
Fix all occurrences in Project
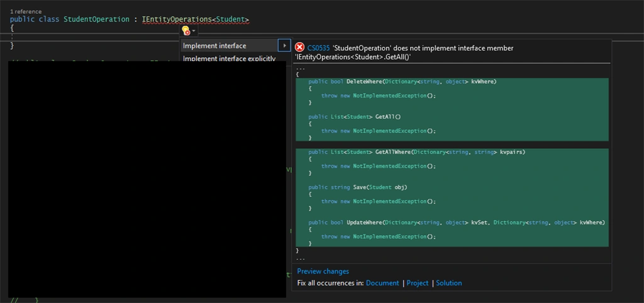coord(418,283)
